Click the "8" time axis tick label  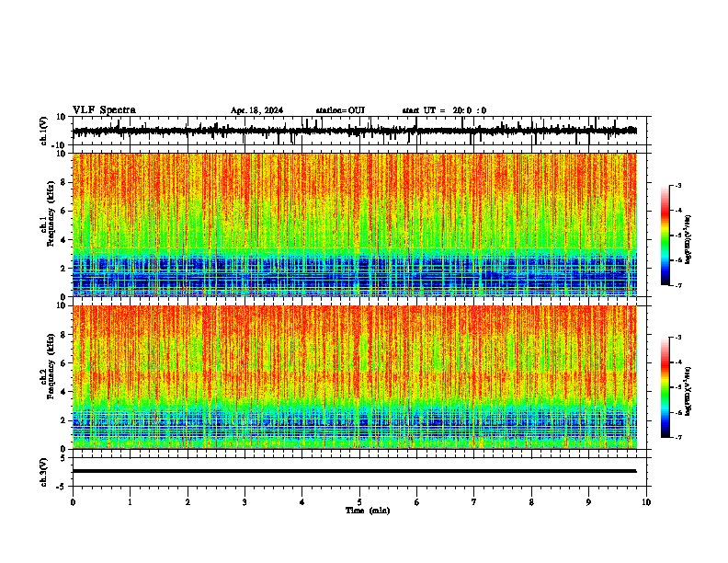click(x=531, y=502)
